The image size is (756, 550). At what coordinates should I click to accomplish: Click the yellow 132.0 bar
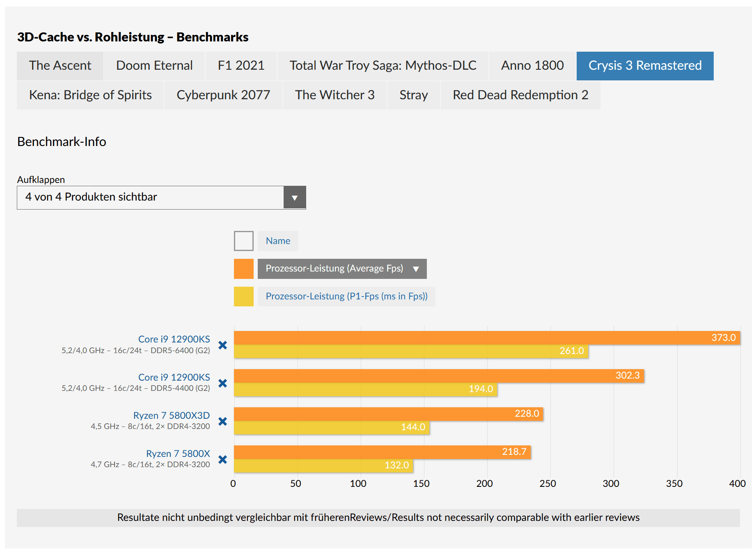[x=323, y=466]
